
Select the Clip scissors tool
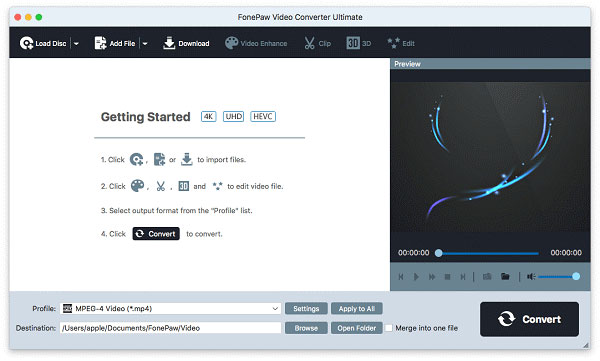(x=317, y=43)
